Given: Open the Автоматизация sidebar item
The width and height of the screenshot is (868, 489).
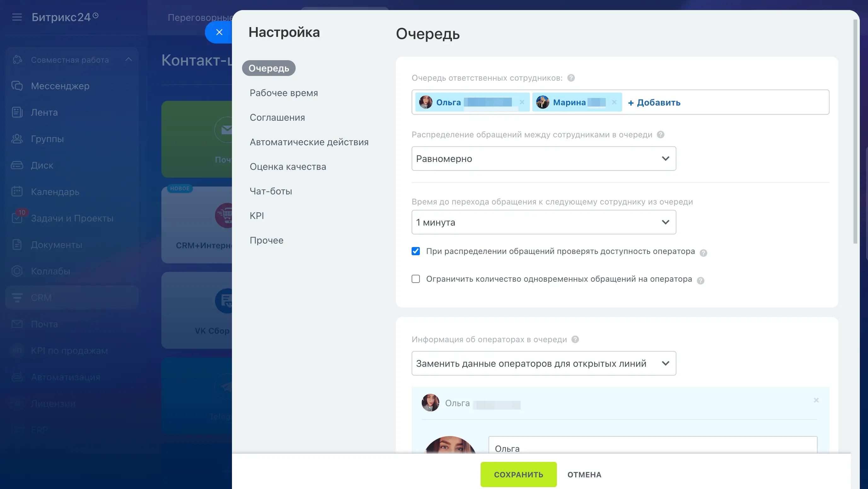Looking at the screenshot, I should point(65,377).
